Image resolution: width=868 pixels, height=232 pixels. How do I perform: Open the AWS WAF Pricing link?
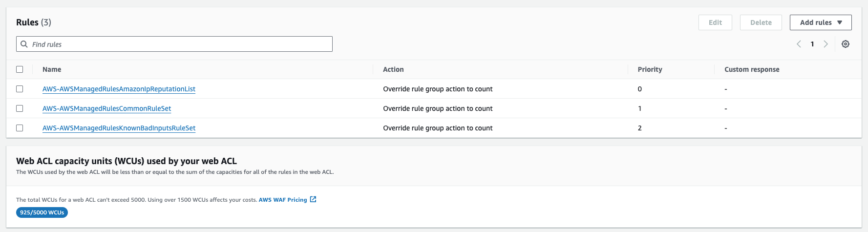(x=282, y=200)
